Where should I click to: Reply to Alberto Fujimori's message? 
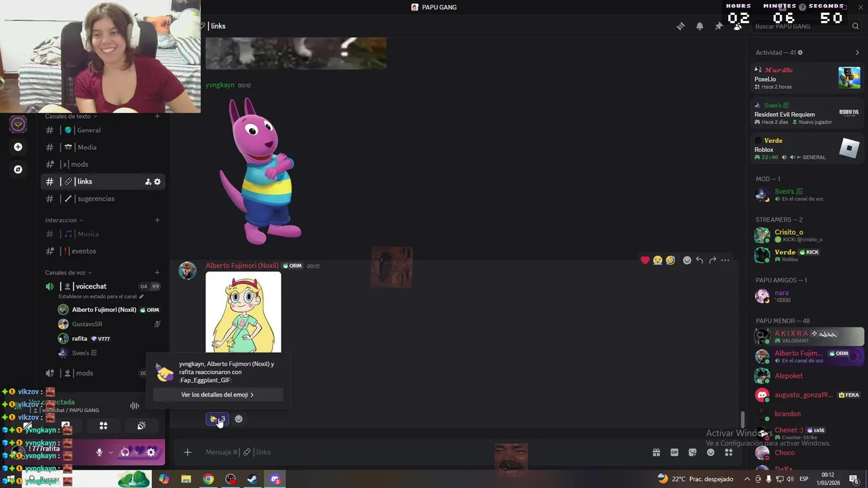tap(700, 260)
